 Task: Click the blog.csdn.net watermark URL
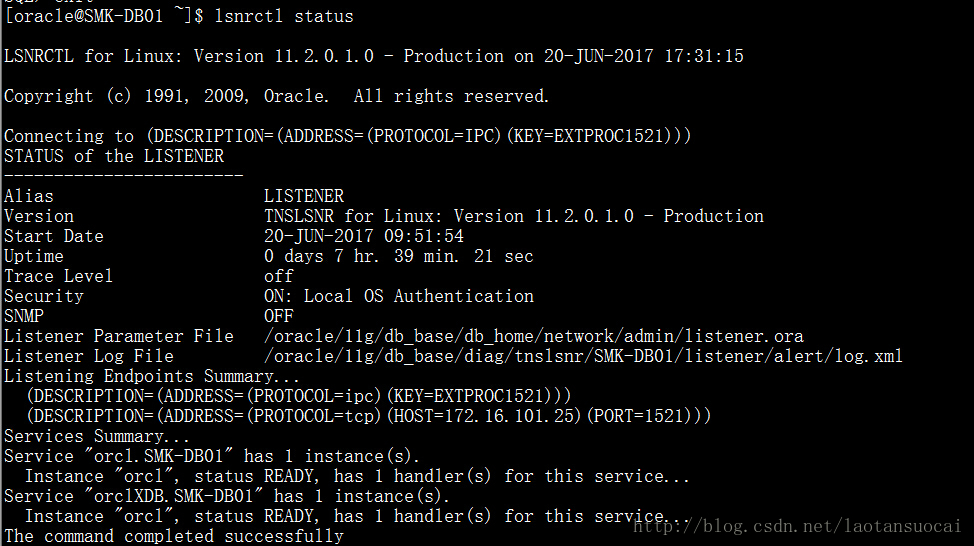pyautogui.click(x=797, y=527)
